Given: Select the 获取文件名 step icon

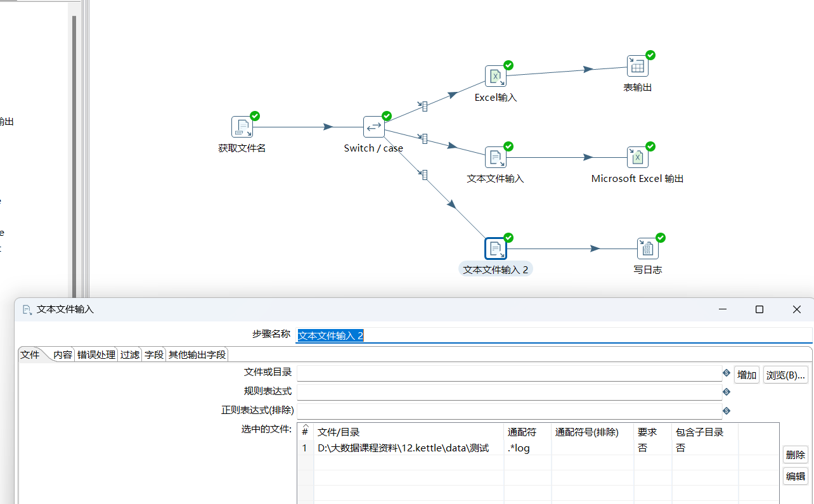Looking at the screenshot, I should pos(242,127).
